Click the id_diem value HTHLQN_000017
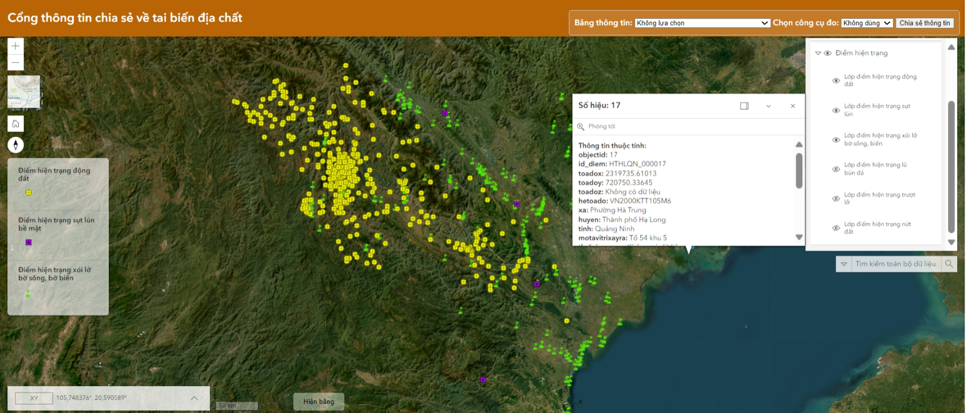 (637, 164)
